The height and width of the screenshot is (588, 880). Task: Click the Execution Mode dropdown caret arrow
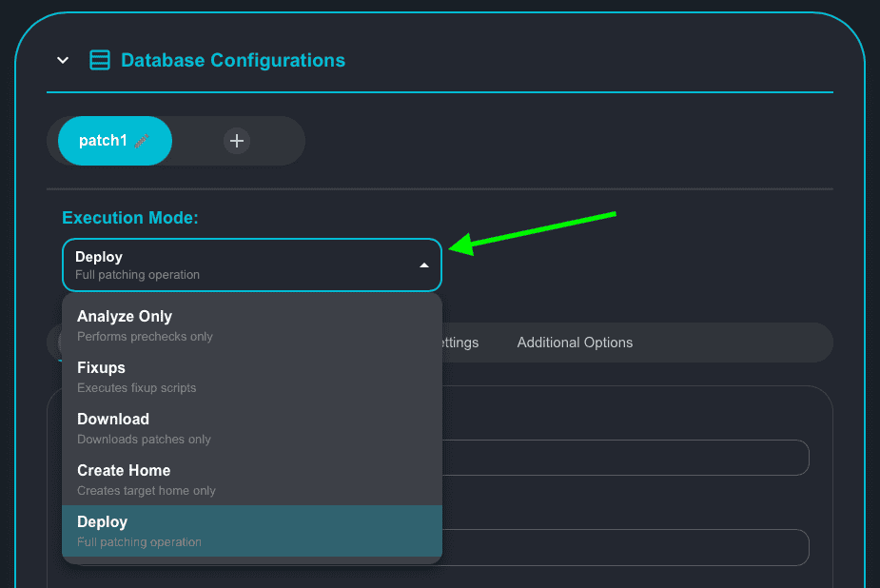pyautogui.click(x=424, y=265)
